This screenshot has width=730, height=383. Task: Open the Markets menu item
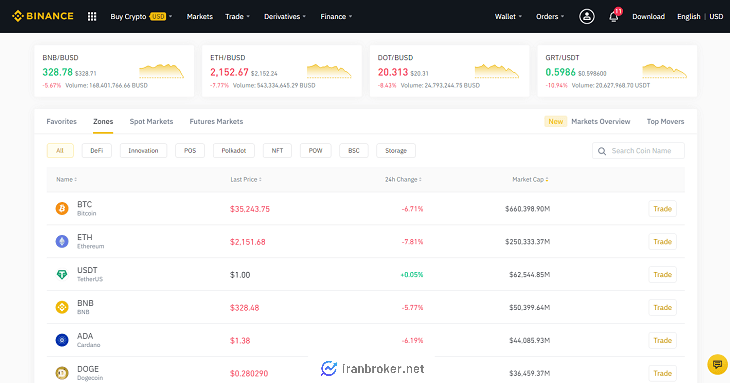click(x=200, y=16)
